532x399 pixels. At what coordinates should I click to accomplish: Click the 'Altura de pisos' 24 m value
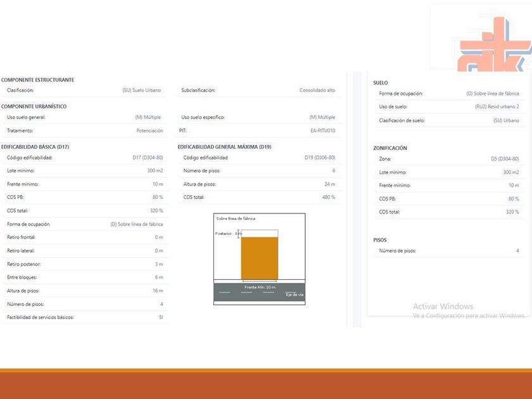(x=330, y=184)
